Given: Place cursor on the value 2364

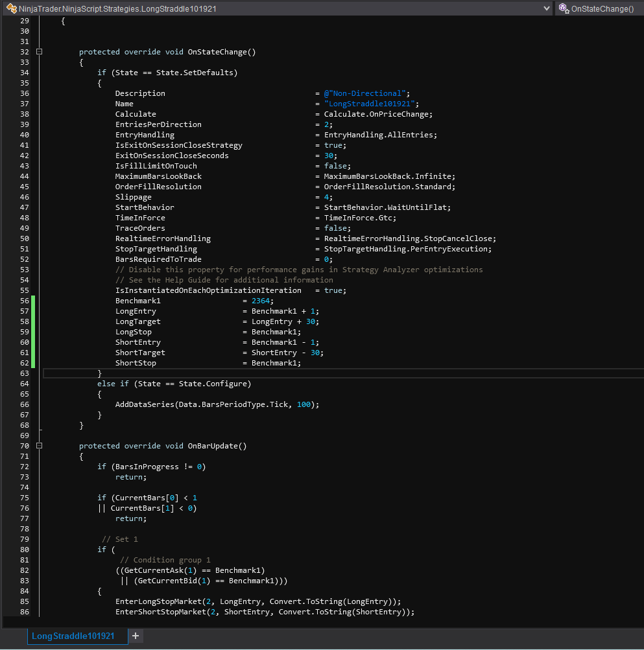Looking at the screenshot, I should [x=259, y=301].
